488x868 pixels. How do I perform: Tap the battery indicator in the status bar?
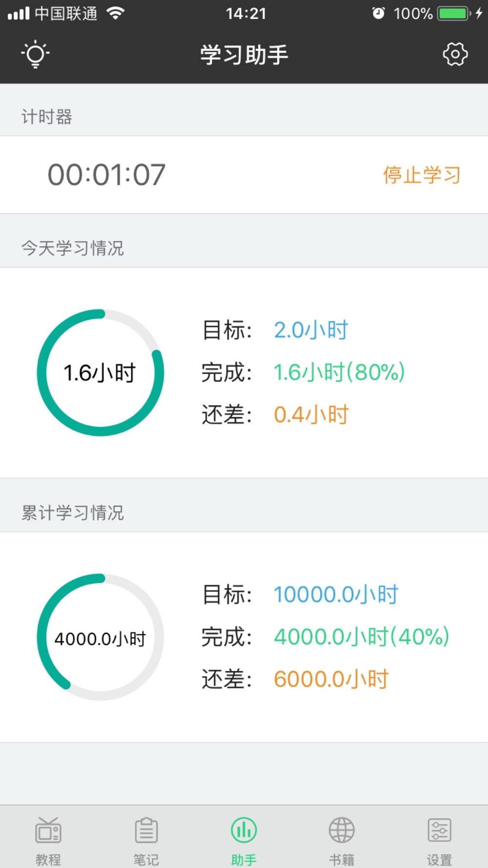454,13
